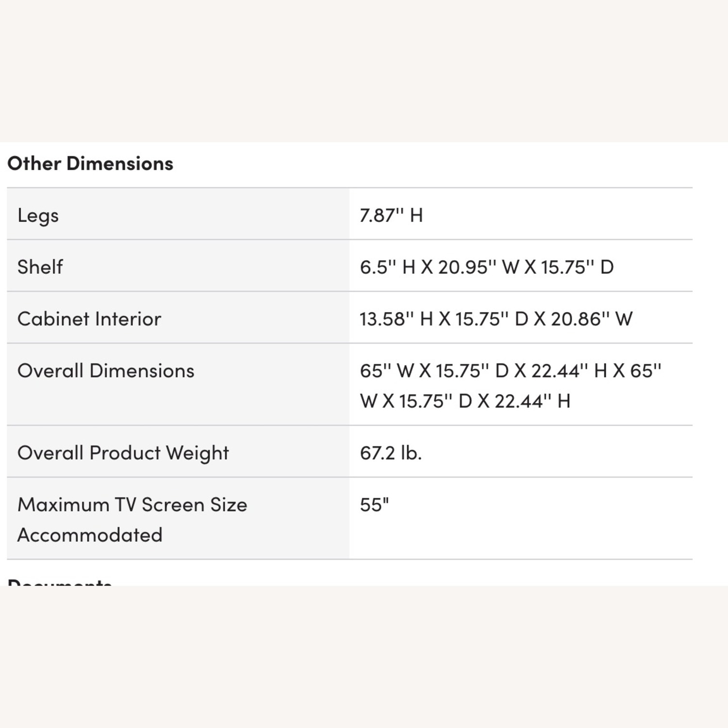Viewport: 728px width, 728px height.
Task: Click the first 65'' W overall width
Action: tap(387, 371)
